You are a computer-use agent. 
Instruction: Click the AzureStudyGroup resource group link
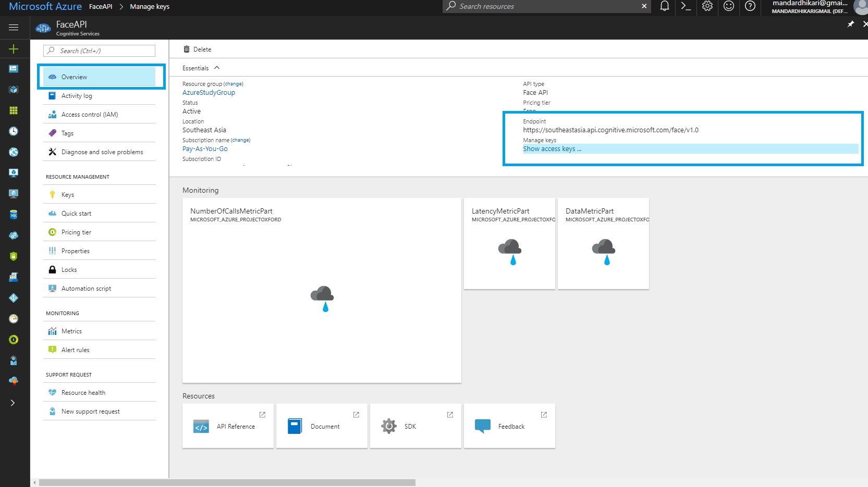(209, 93)
